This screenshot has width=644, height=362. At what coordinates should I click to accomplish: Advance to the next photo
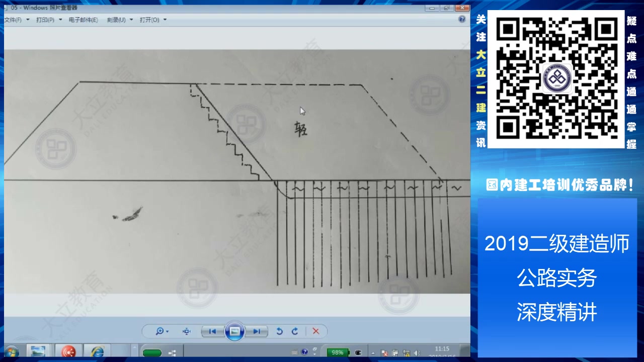(x=256, y=331)
